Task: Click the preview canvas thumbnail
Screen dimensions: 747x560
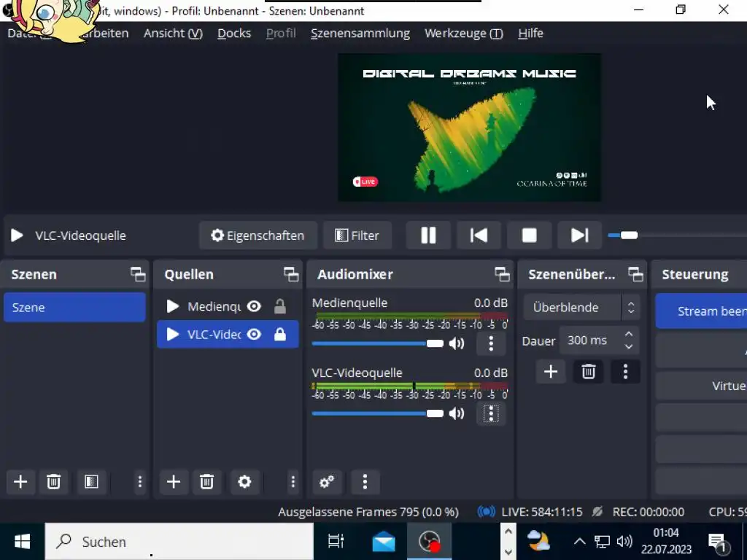Action: [469, 127]
